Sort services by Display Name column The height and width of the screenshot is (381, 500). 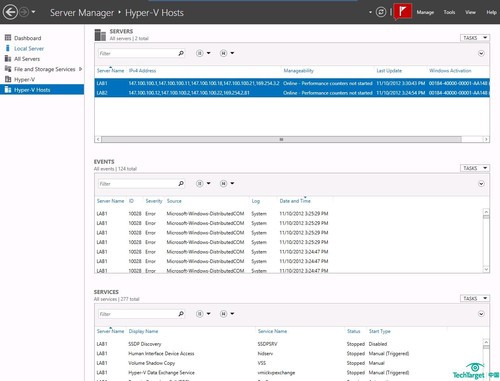[x=143, y=331]
